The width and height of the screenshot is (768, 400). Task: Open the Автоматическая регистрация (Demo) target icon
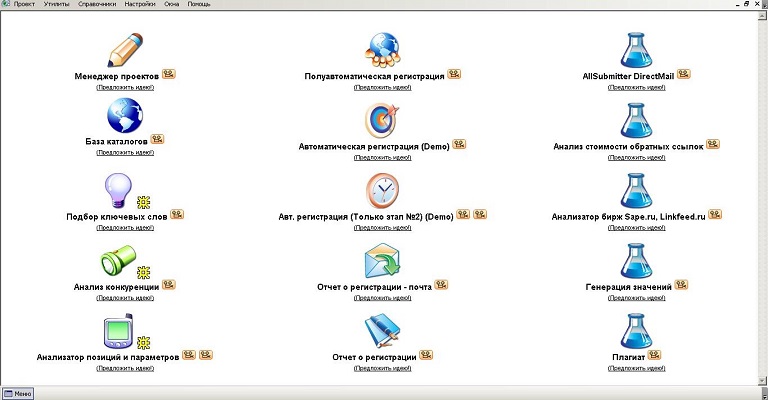[x=383, y=120]
